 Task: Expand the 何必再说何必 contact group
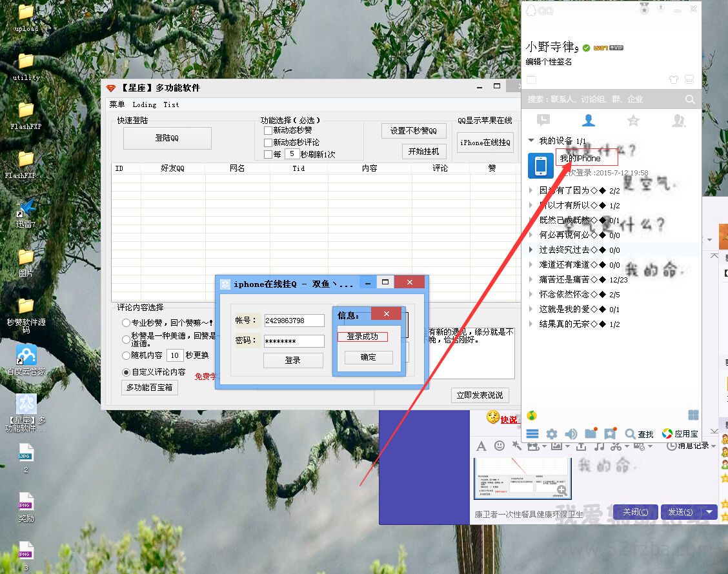[531, 234]
